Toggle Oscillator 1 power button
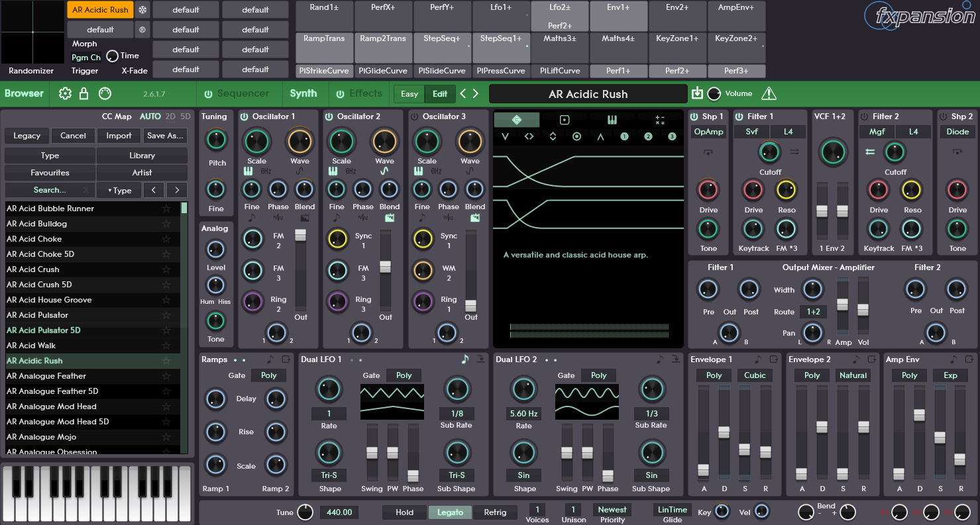The image size is (980, 525). click(244, 117)
